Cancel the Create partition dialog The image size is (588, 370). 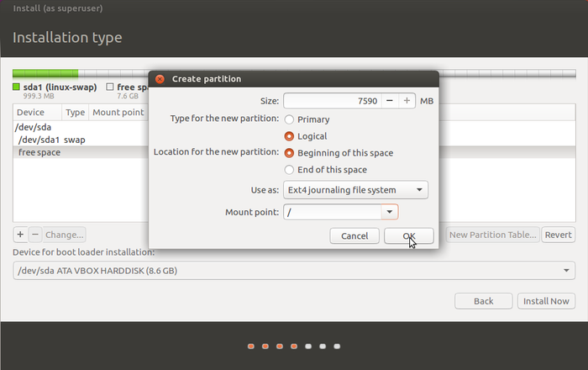pyautogui.click(x=354, y=236)
